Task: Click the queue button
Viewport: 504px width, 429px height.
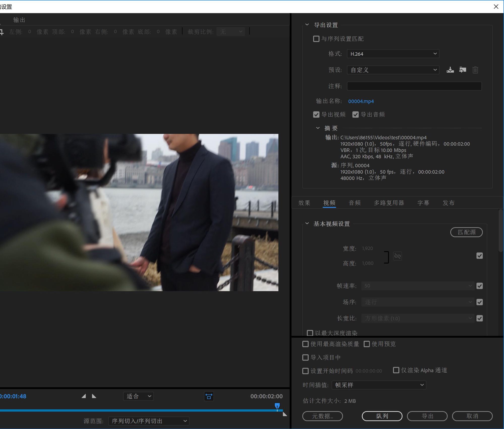Action: pos(382,416)
